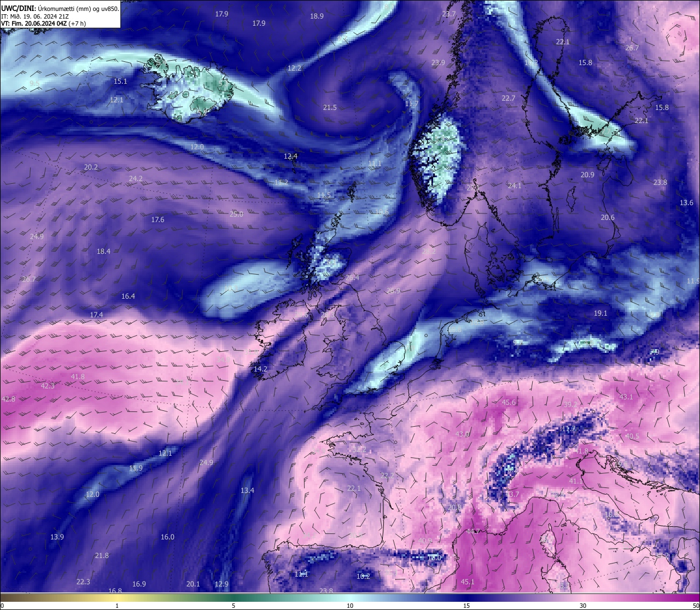The width and height of the screenshot is (700, 610).
Task: Click the 16.9 value near the bottom
Action: click(x=139, y=584)
